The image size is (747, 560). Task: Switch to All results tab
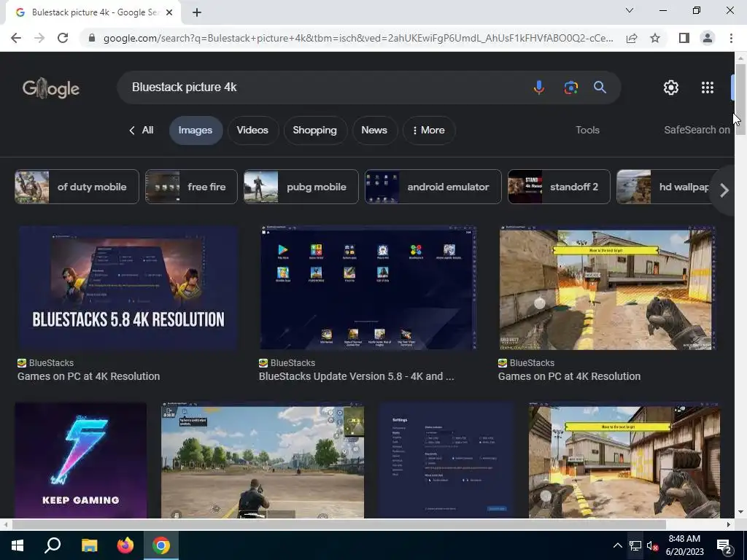click(x=141, y=130)
